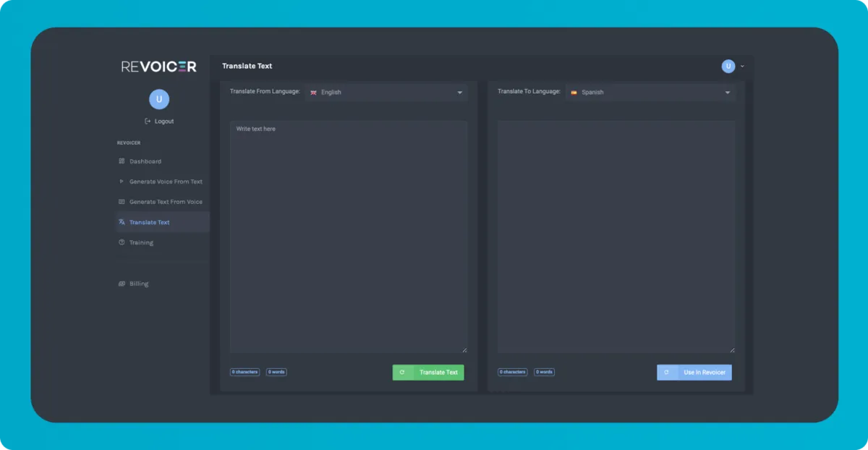Click the Training help icon
This screenshot has width=868, height=450.
tap(122, 242)
